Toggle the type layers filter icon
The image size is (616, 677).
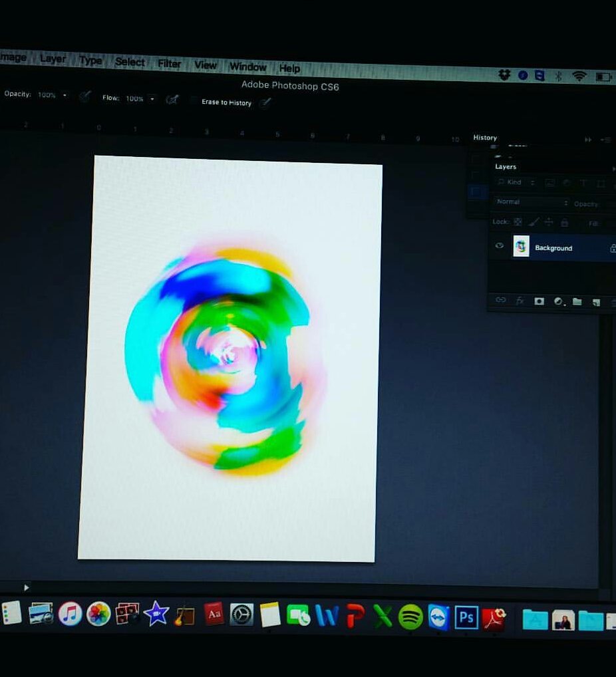coord(583,183)
